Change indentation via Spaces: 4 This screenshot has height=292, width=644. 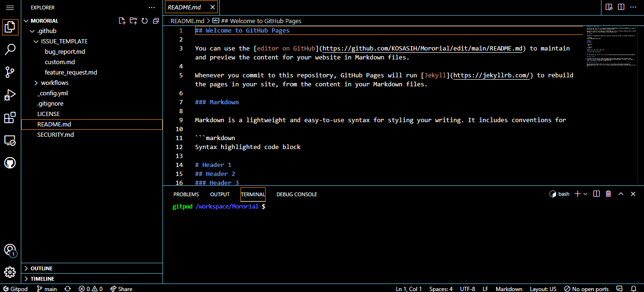click(x=441, y=289)
